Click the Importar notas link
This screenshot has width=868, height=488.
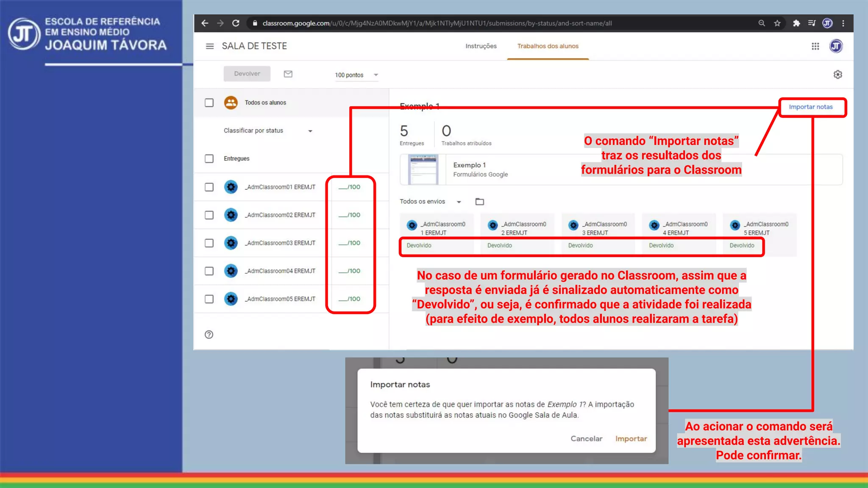810,107
